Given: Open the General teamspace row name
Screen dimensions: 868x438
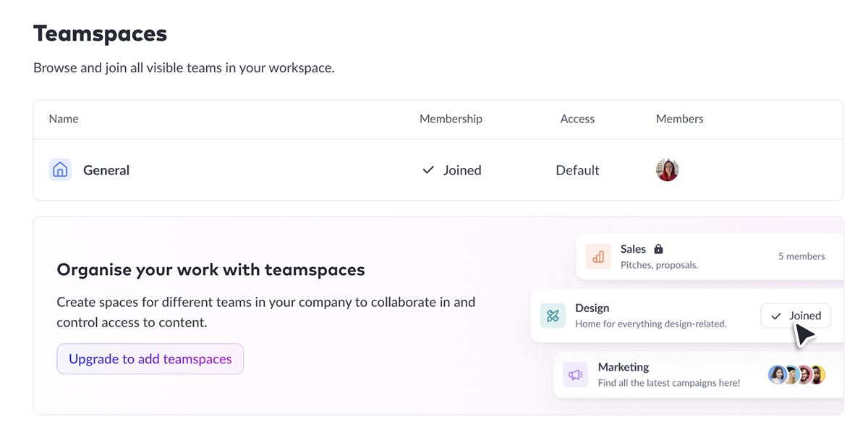Looking at the screenshot, I should pos(106,170).
